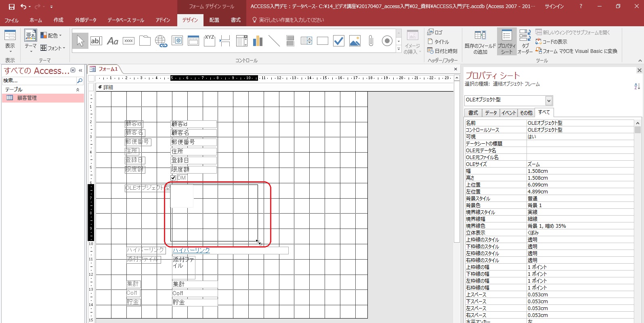Open the Fonts (フォント) dropdown
Viewport: 644px width, 323px height.
click(53, 48)
